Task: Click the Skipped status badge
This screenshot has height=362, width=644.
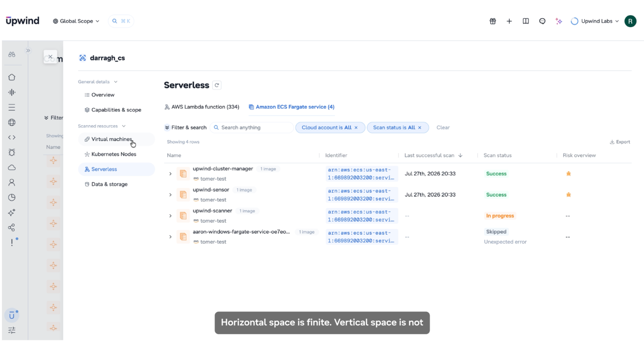Action: click(x=496, y=232)
